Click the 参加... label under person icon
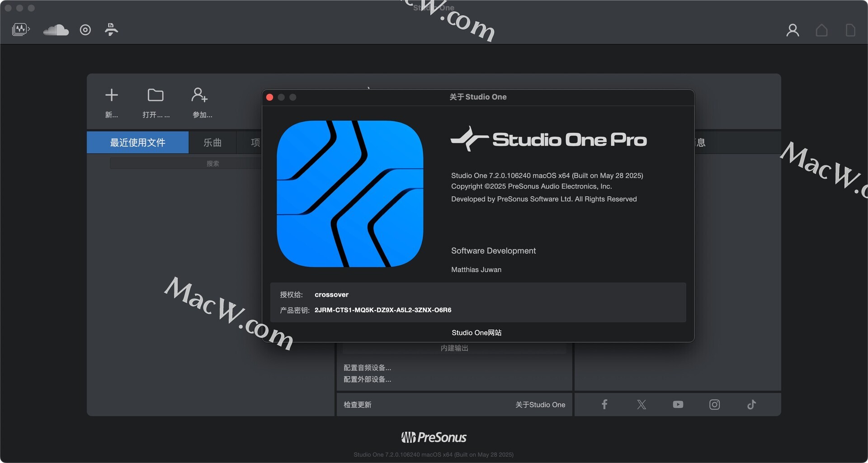Image resolution: width=868 pixels, height=463 pixels. 202,115
